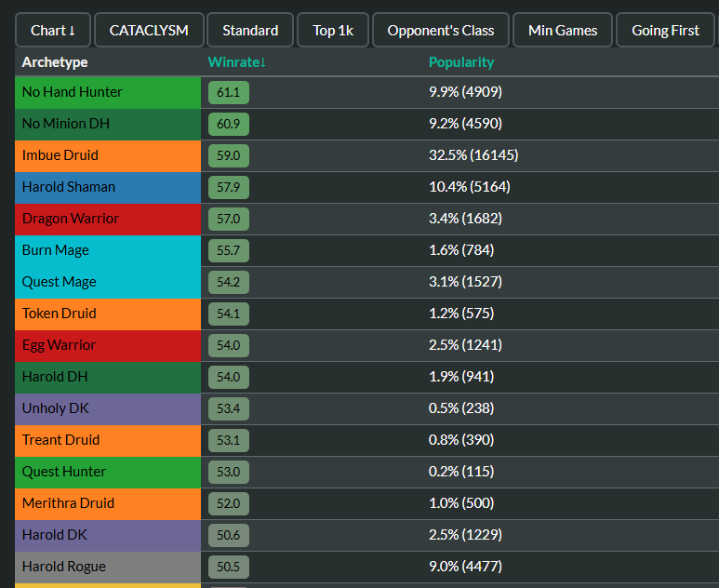Select the 9.9% (4909) popularity value

(x=465, y=92)
